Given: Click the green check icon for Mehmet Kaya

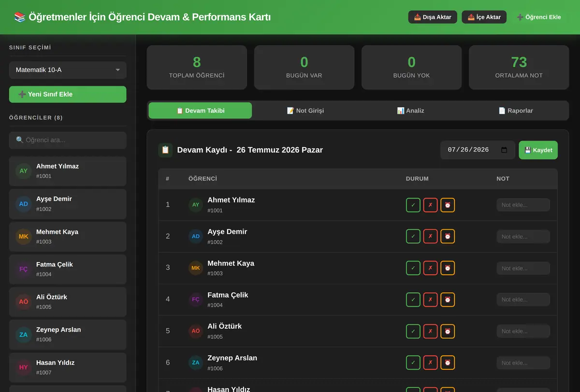Looking at the screenshot, I should tap(413, 268).
